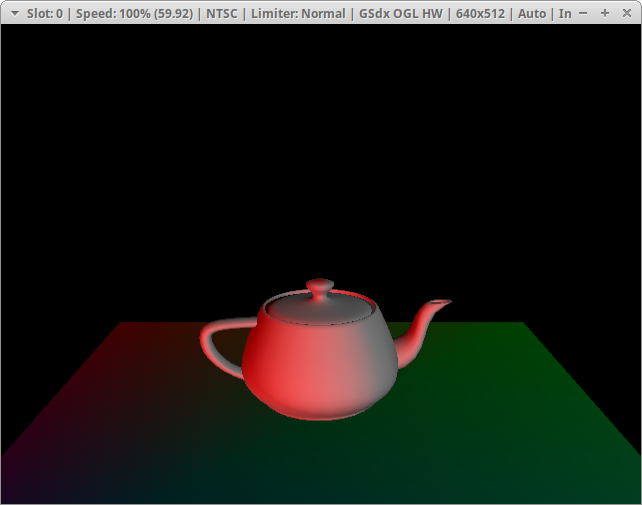Click the 'Slot: 0' title bar text
This screenshot has width=642, height=505.
pos(46,13)
